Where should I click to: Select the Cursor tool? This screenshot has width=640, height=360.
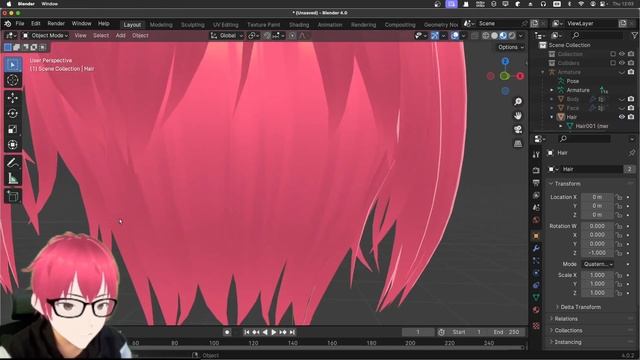pyautogui.click(x=13, y=80)
